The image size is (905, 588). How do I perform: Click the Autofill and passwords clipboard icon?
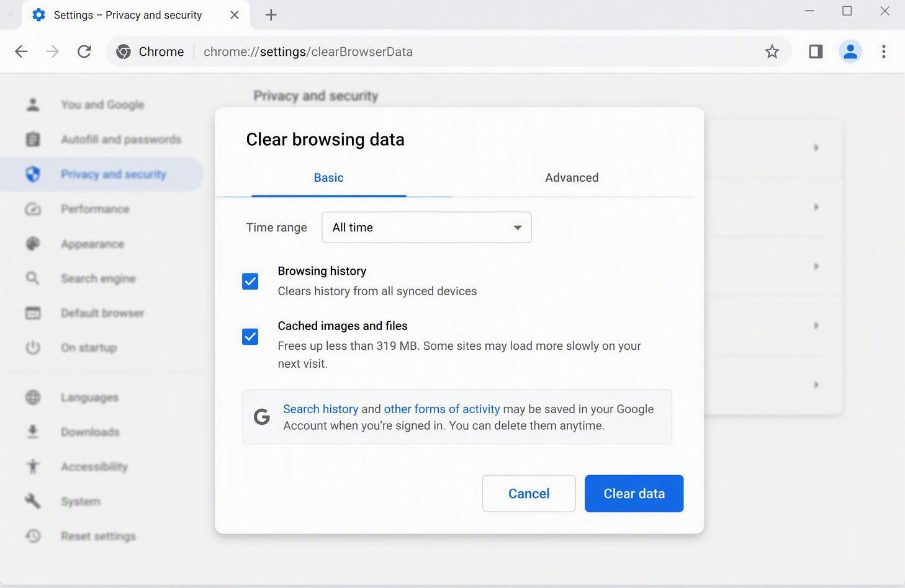tap(33, 139)
